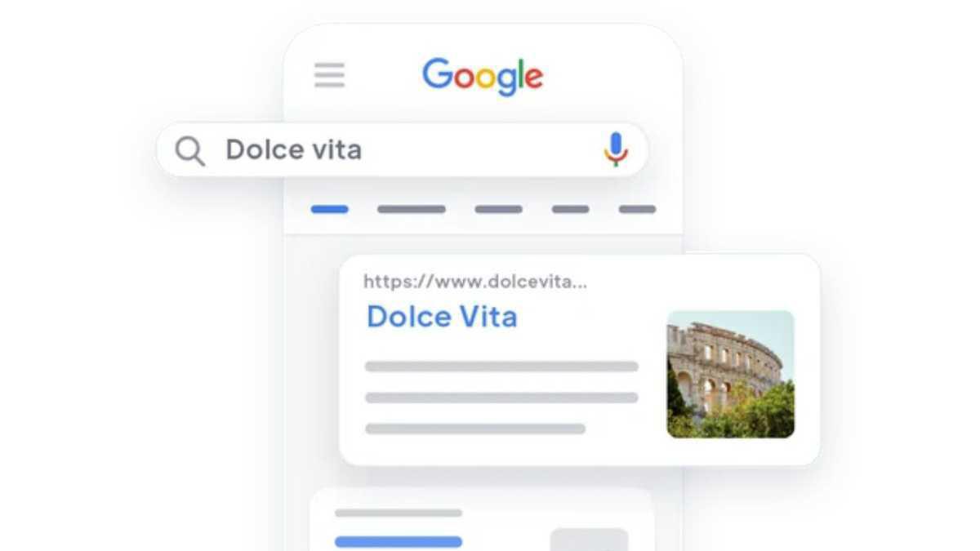Click the gray URL line in lower result card
The image size is (980, 551).
399,513
